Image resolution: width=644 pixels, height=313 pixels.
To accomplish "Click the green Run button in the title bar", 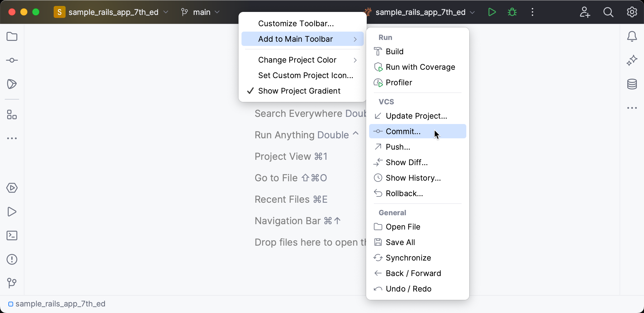I will [x=492, y=12].
